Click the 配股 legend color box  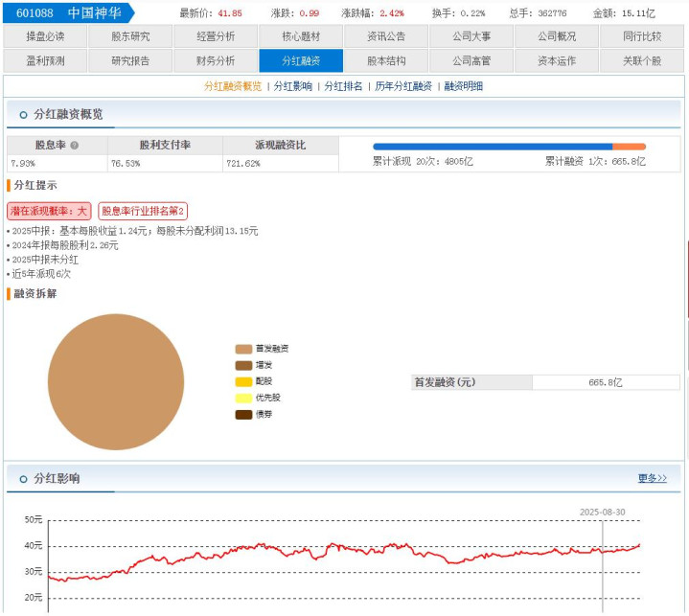pyautogui.click(x=243, y=381)
